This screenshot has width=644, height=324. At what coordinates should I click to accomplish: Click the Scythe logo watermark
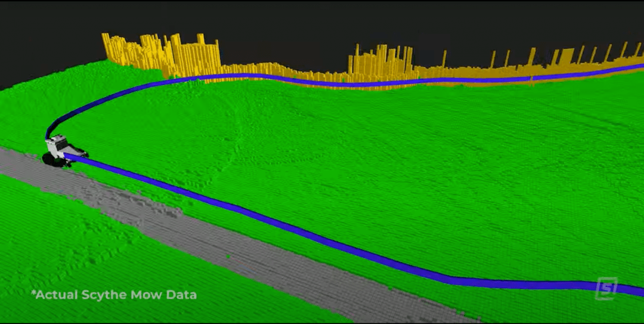[x=606, y=288]
